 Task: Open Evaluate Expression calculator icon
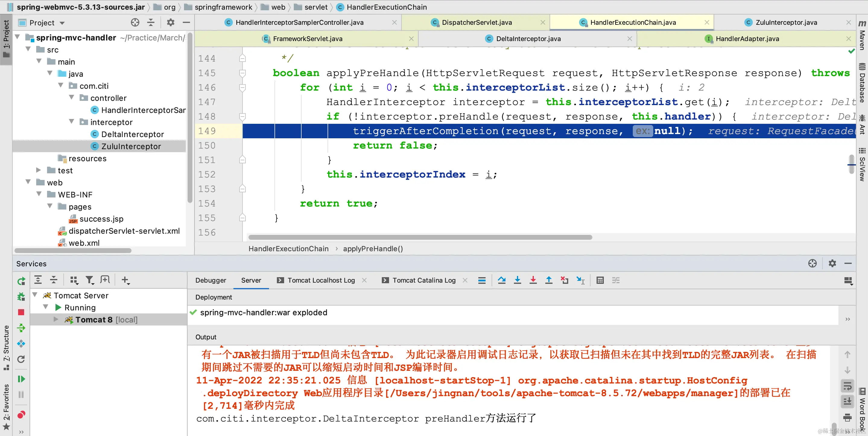(600, 280)
